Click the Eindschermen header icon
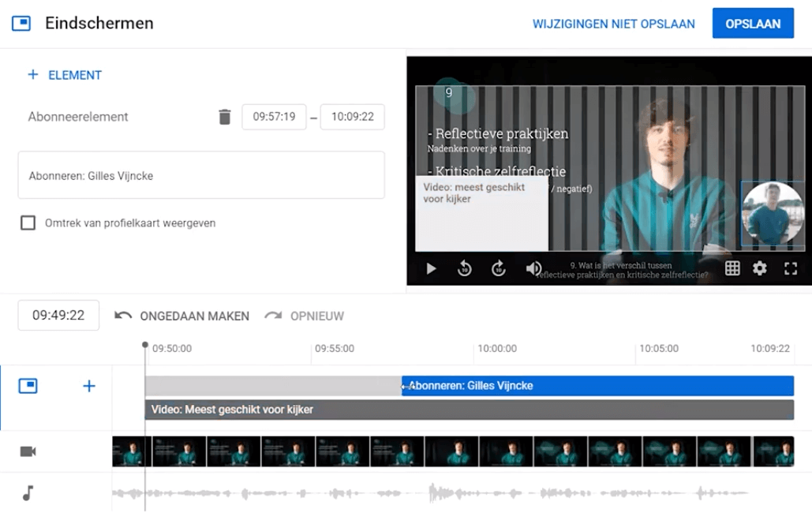Screen dimensions: 812x513 [x=21, y=24]
